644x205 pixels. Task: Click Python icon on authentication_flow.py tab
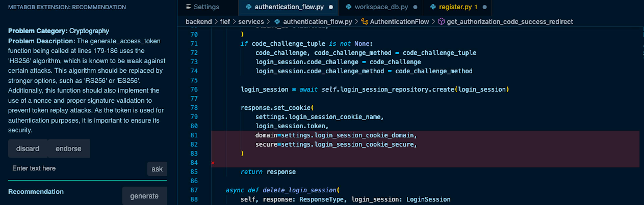(249, 7)
